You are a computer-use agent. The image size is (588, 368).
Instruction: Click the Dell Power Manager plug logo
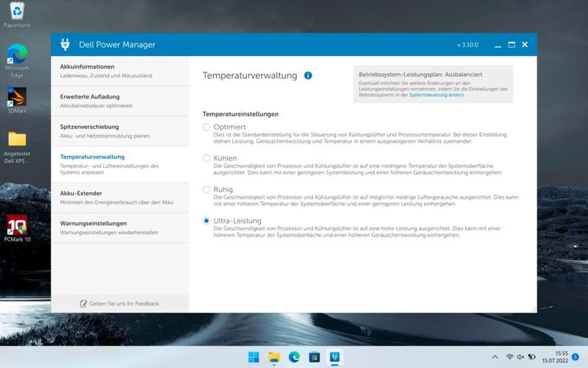[x=65, y=44]
